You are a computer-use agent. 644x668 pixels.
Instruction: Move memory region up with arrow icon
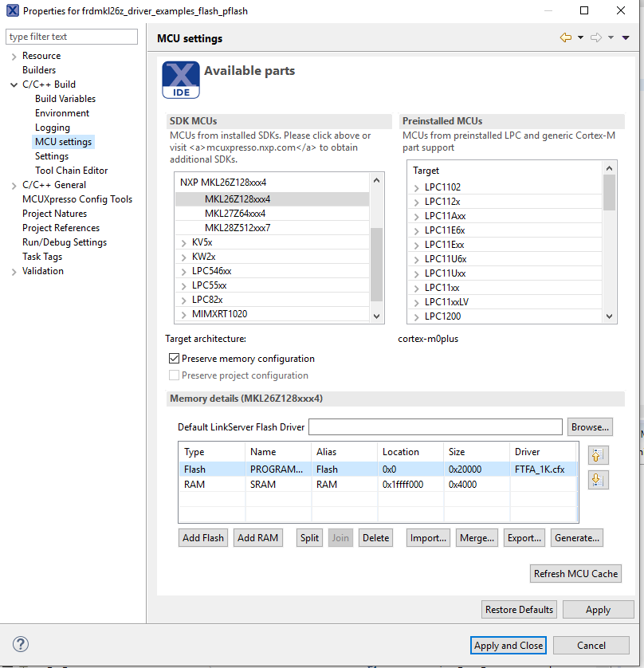pos(598,455)
